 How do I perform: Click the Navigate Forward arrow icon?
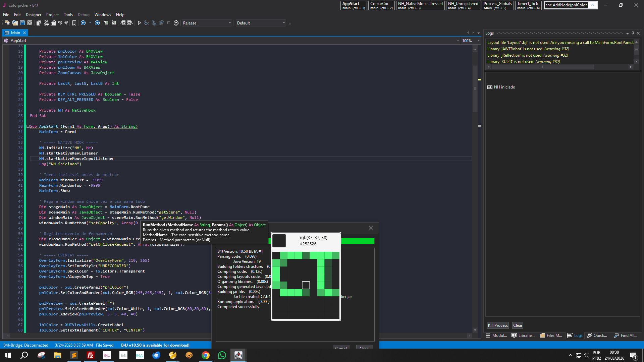(x=97, y=23)
